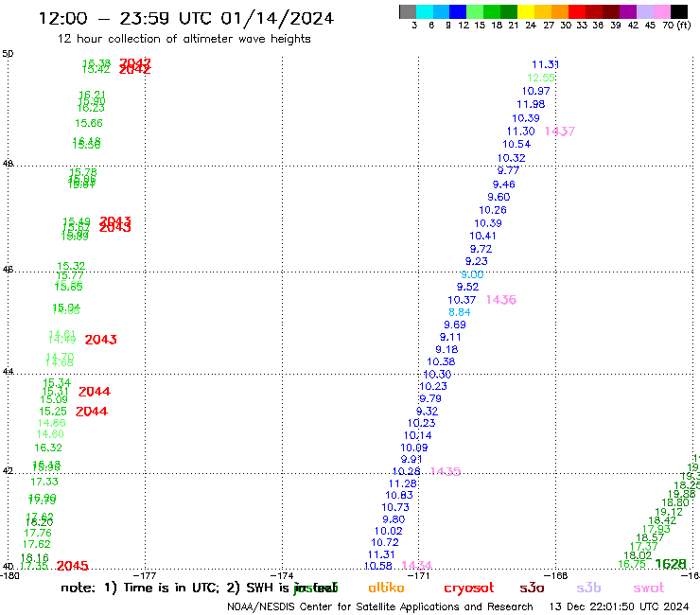Click the blue wave height 10.14
The width and height of the screenshot is (700, 615).
418,435
